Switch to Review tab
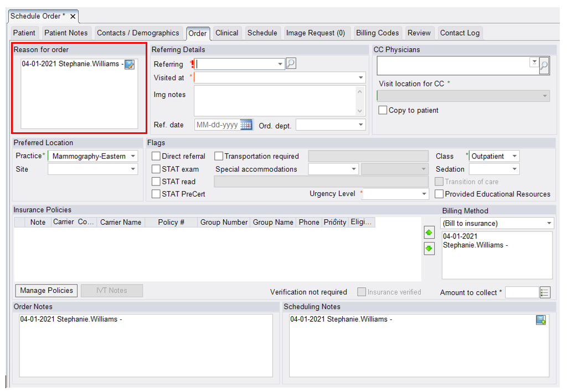Image resolution: width=567 pixels, height=392 pixels. point(419,33)
